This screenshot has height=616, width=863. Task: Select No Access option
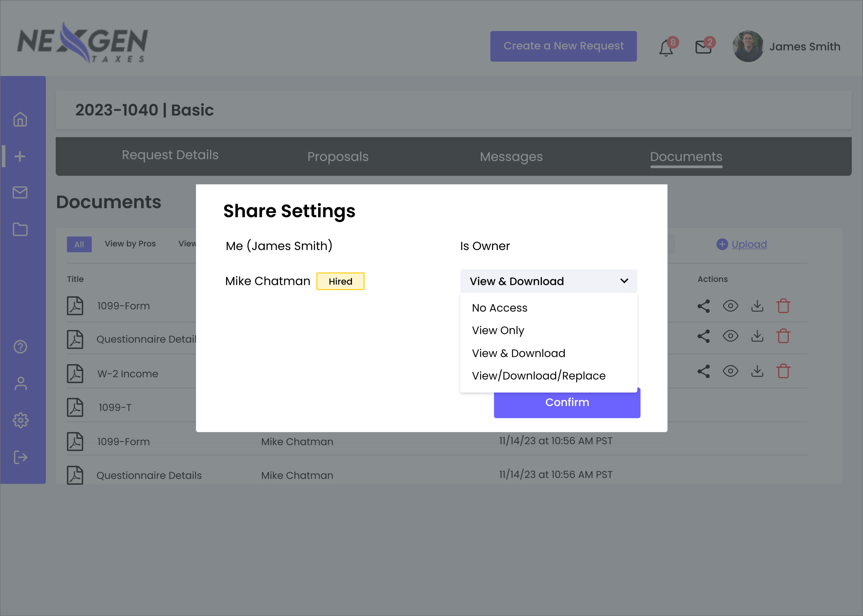(x=499, y=307)
